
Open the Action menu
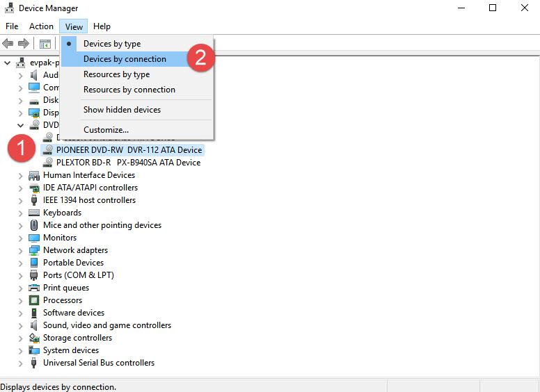click(41, 26)
